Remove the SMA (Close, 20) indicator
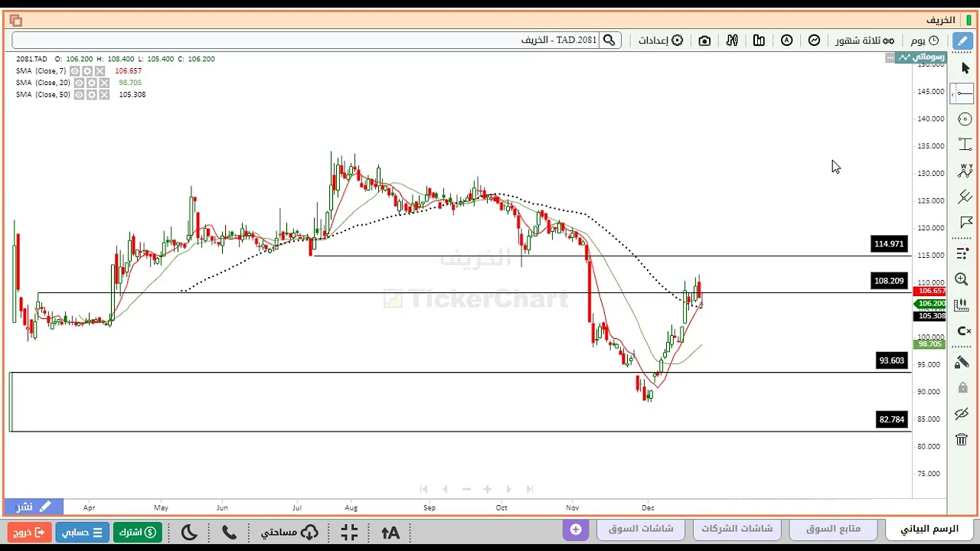The height and width of the screenshot is (551, 980). (x=103, y=83)
